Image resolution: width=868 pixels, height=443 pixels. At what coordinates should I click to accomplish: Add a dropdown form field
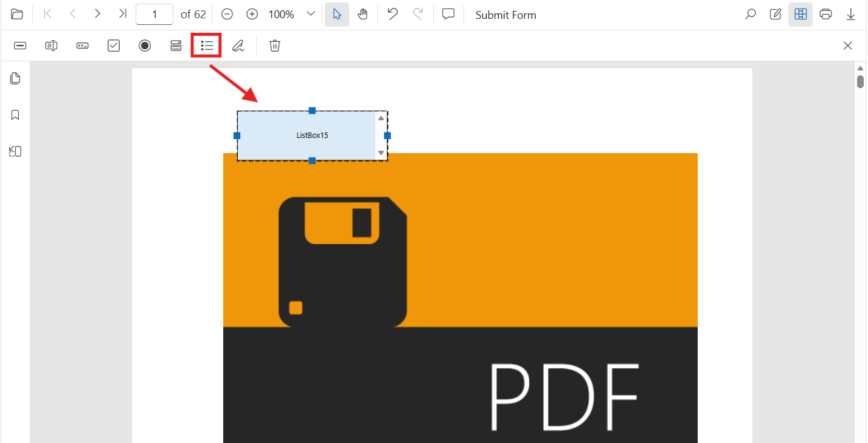176,46
